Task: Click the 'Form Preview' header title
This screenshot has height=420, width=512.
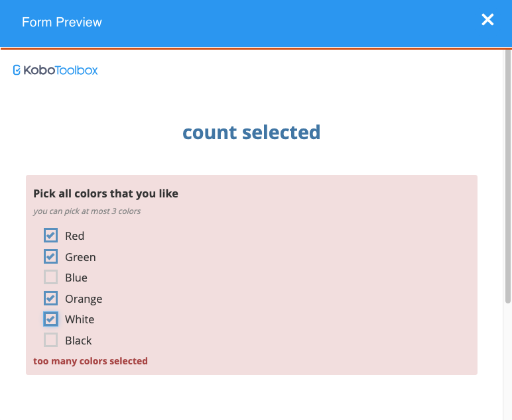Action: (62, 22)
